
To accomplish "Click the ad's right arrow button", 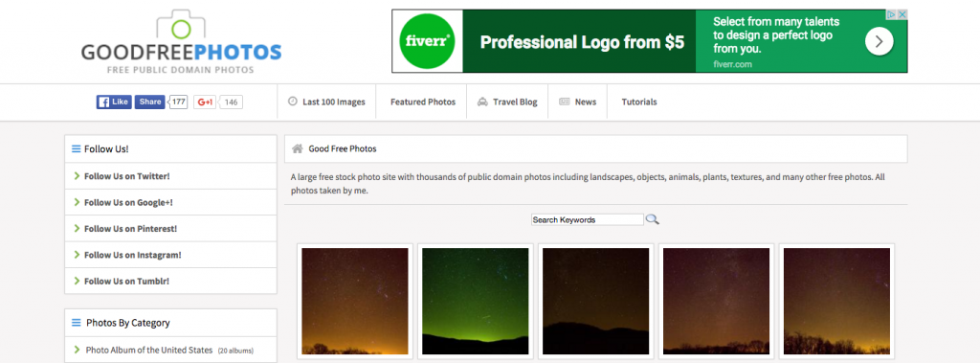I will (879, 41).
